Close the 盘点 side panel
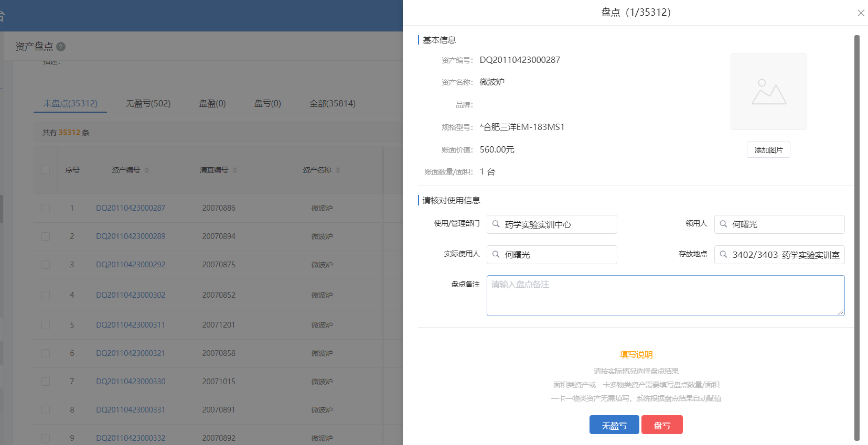Image resolution: width=868 pixels, height=445 pixels. [x=861, y=13]
